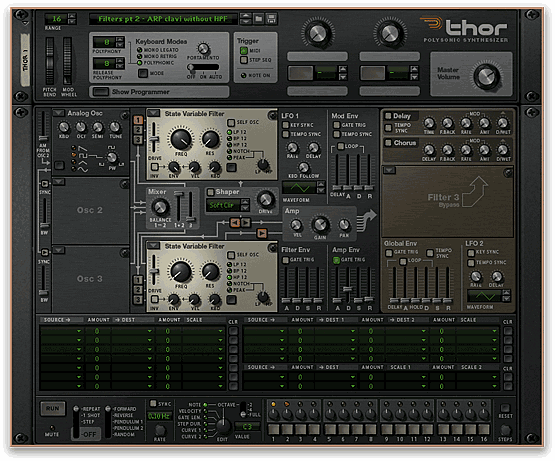Adjust top State Variable Filter RES knob
This screenshot has height=461, width=555.
(210, 139)
